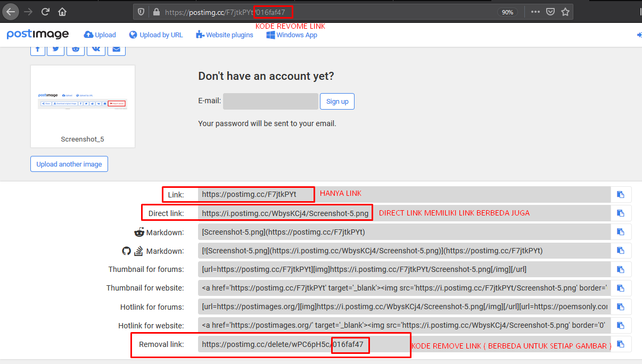Click the "Thumbnail for website:" label
This screenshot has height=364, width=642.
point(145,288)
